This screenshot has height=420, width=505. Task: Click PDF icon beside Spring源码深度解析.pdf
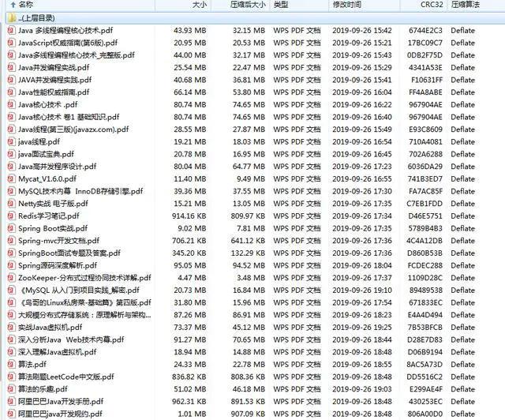(11, 265)
